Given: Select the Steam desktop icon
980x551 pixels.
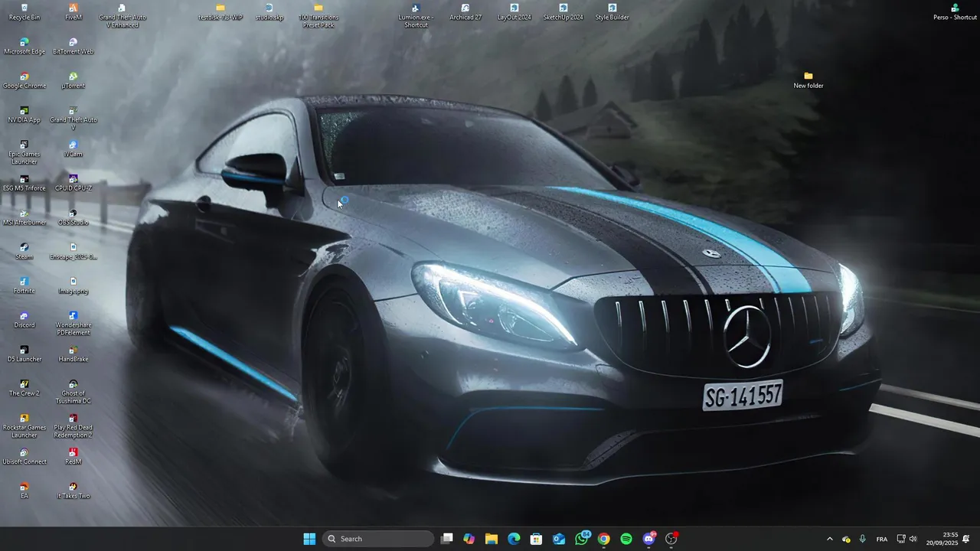Looking at the screenshot, I should tap(24, 252).
